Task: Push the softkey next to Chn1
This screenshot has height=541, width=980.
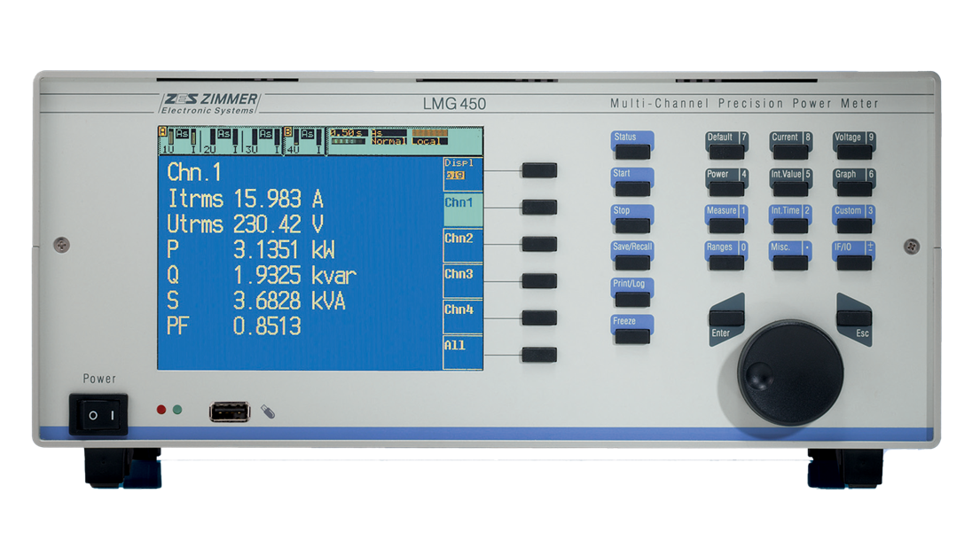Action: [x=539, y=207]
